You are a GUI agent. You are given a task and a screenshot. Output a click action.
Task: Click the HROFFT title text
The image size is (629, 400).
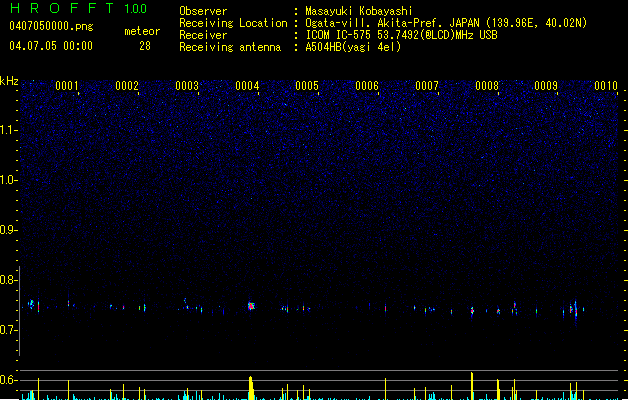coord(62,8)
